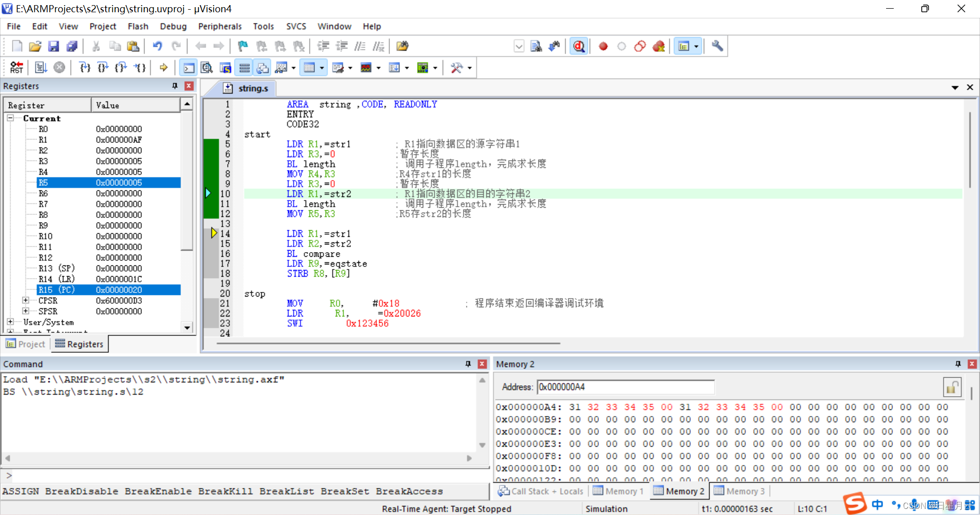Image resolution: width=980 pixels, height=515 pixels.
Task: Toggle the Registers Window toolbar button
Action: [244, 67]
